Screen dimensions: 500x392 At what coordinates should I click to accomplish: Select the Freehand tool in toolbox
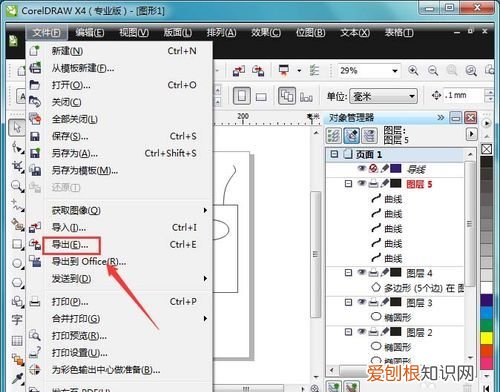[x=17, y=205]
